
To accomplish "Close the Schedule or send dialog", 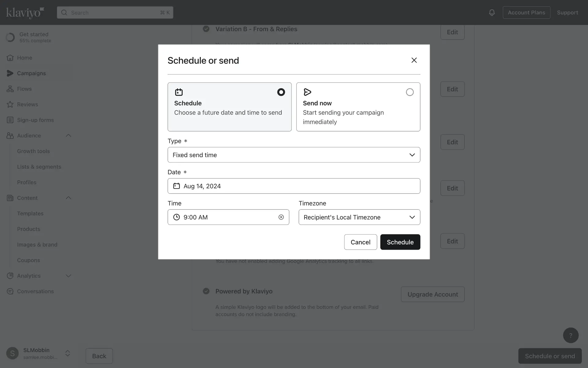I will [x=414, y=60].
